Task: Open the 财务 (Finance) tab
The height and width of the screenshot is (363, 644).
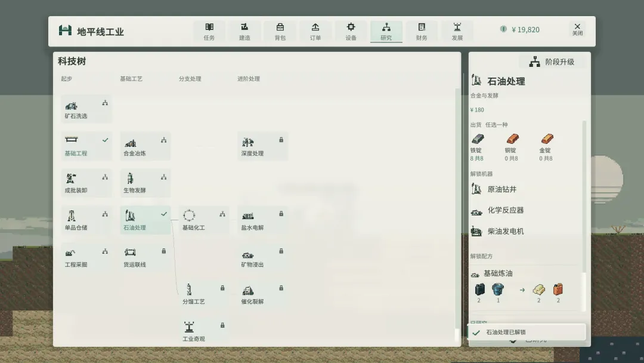Action: 422,31
